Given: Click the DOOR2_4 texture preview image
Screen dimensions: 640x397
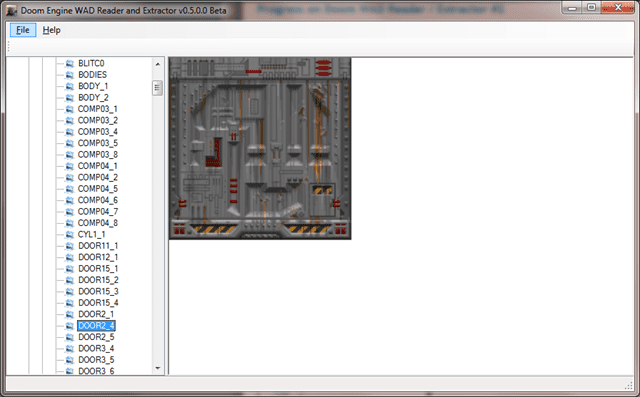Looking at the screenshot, I should (x=260, y=148).
